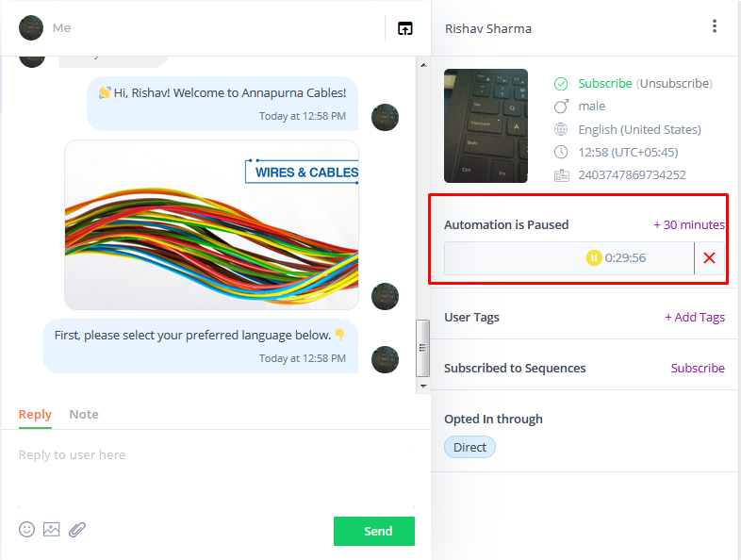Viewport: 741px width, 560px height.
Task: Attach an image with the picture icon
Action: click(x=52, y=529)
